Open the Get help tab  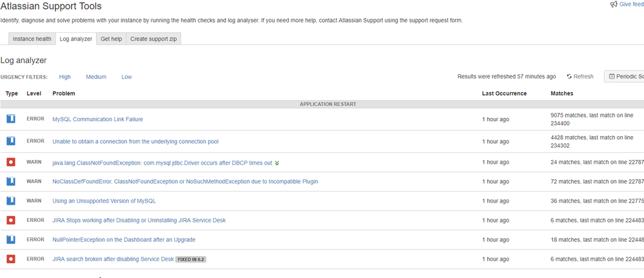point(112,39)
